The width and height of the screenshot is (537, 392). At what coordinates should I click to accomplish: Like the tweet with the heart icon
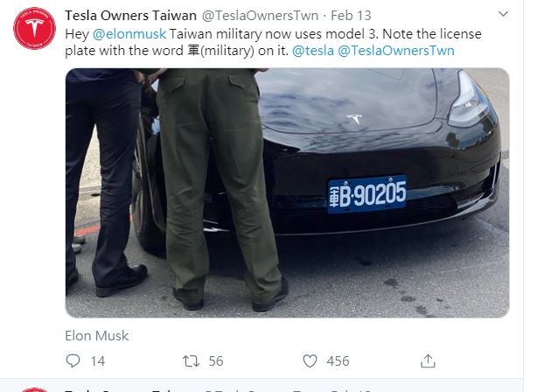tap(310, 360)
